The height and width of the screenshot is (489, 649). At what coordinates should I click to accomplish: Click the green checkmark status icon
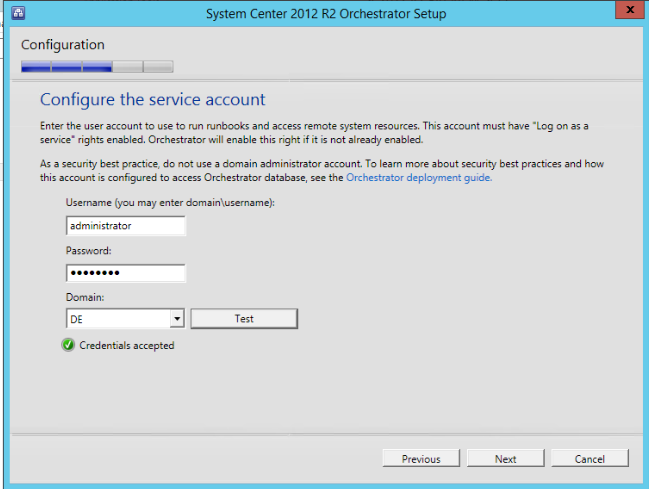pyautogui.click(x=68, y=345)
